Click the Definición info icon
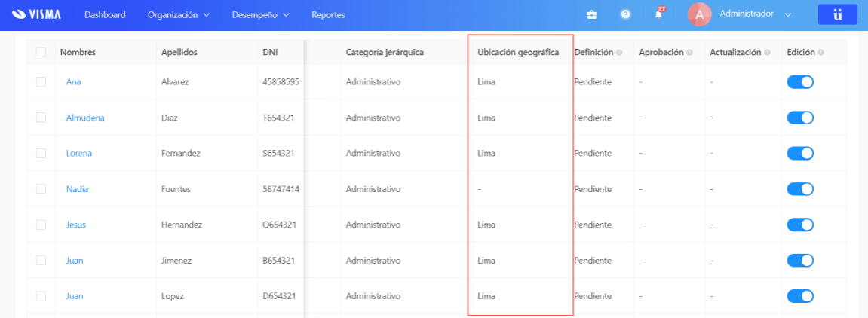This screenshot has width=868, height=318. pos(619,53)
